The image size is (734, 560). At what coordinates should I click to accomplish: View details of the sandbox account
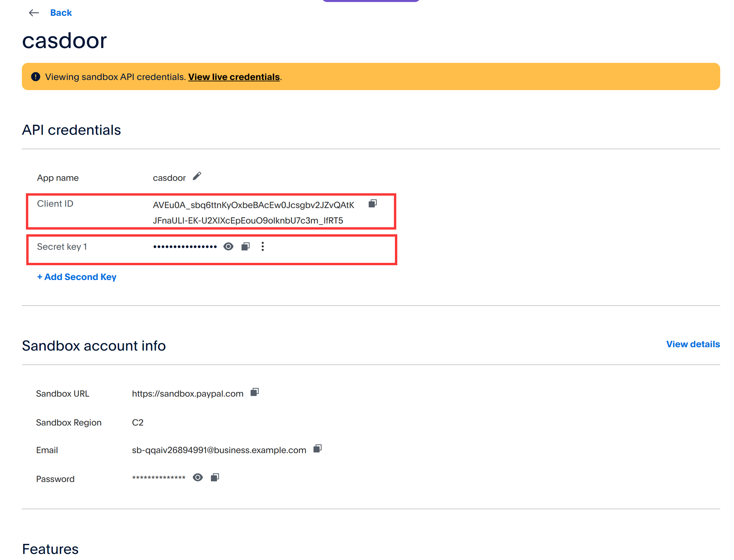693,344
